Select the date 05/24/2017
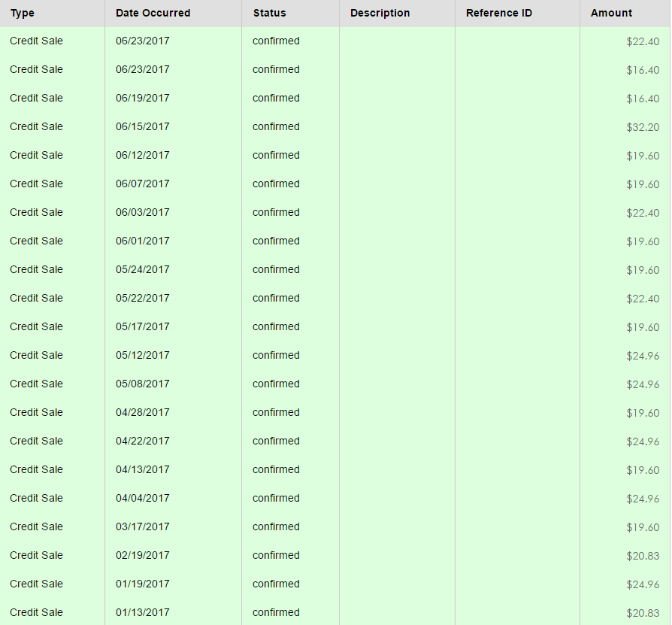 coord(143,270)
